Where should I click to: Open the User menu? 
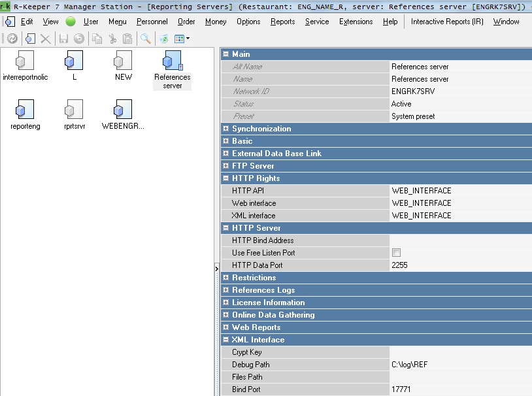pos(91,22)
